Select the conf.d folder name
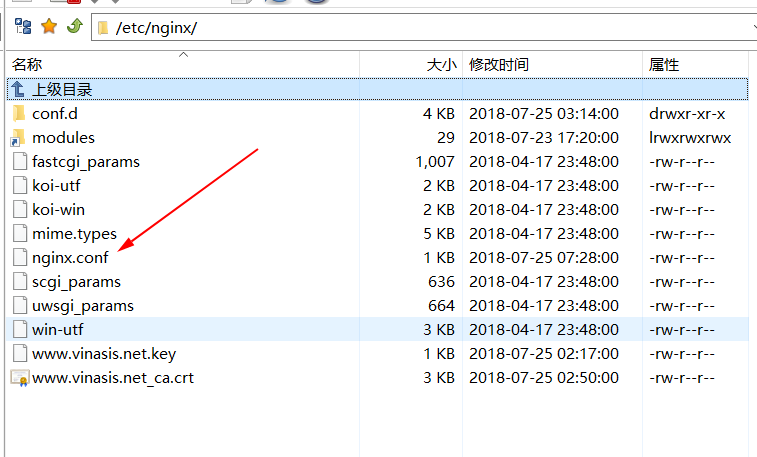 (x=55, y=114)
